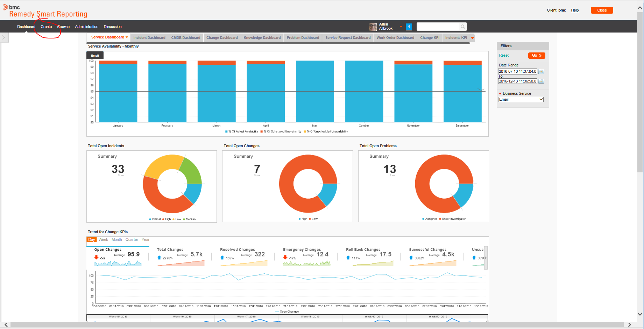644x329 pixels.
Task: Open the Administration menu
Action: [86, 27]
